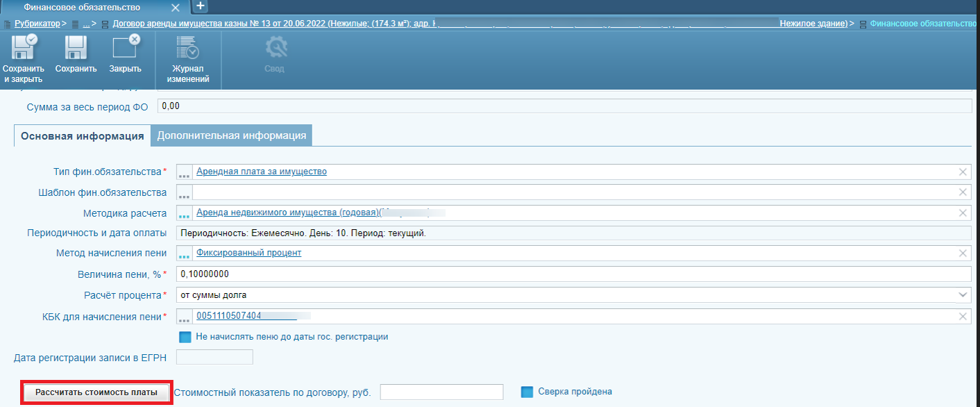Click Рассчитать стоимость платы button
Image resolution: width=980 pixels, height=407 pixels.
coord(96,392)
